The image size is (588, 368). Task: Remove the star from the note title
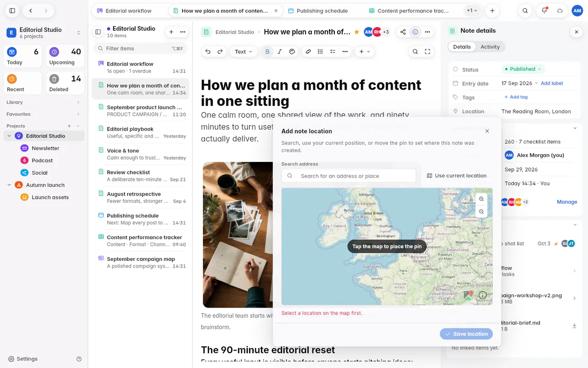356,32
